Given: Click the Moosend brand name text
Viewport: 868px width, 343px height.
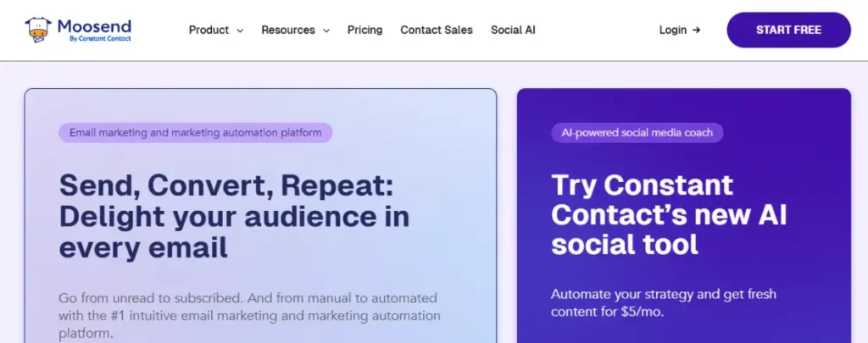Looking at the screenshot, I should pyautogui.click(x=94, y=26).
